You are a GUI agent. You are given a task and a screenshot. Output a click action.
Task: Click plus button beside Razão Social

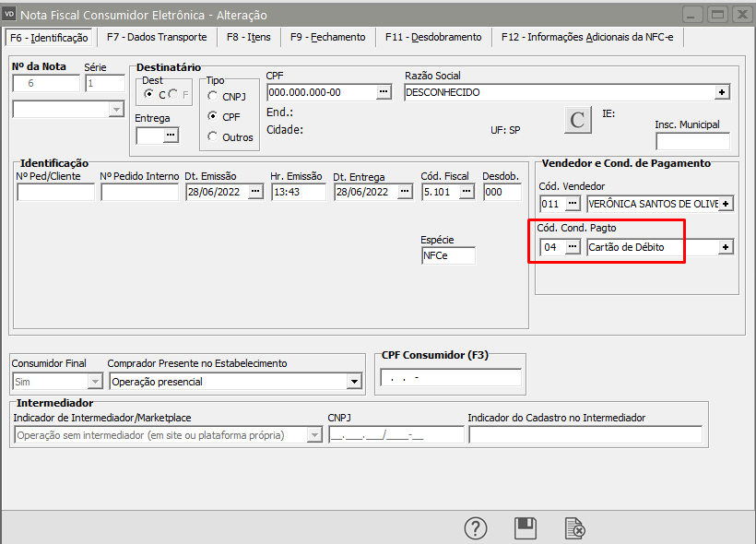(722, 92)
